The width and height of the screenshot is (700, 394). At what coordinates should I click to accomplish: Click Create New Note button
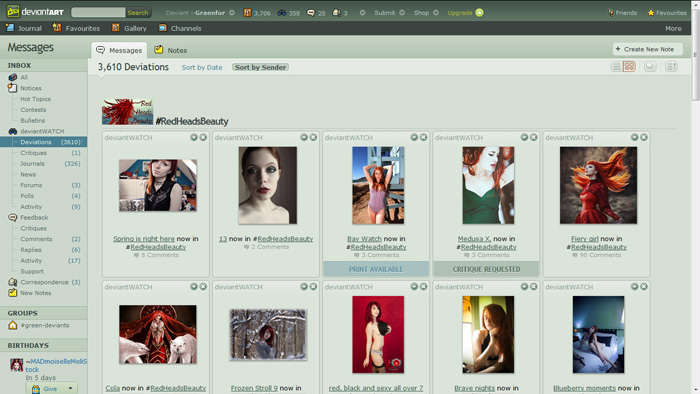[x=648, y=49]
